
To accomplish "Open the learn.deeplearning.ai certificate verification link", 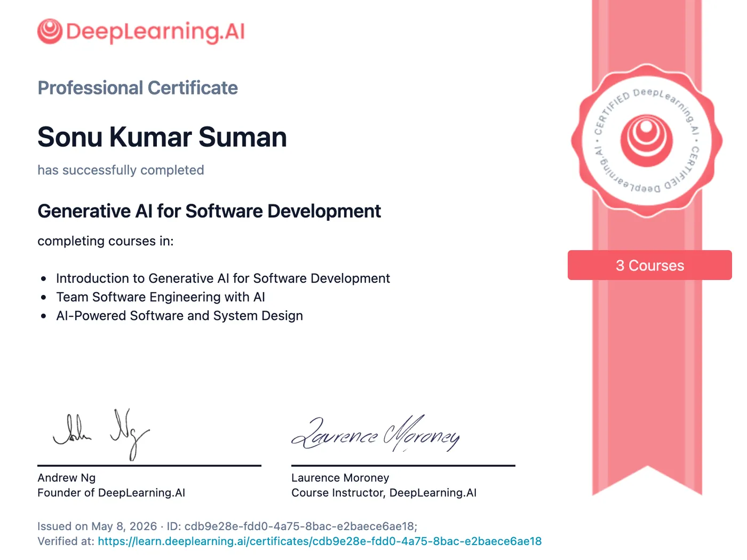I will click(320, 541).
